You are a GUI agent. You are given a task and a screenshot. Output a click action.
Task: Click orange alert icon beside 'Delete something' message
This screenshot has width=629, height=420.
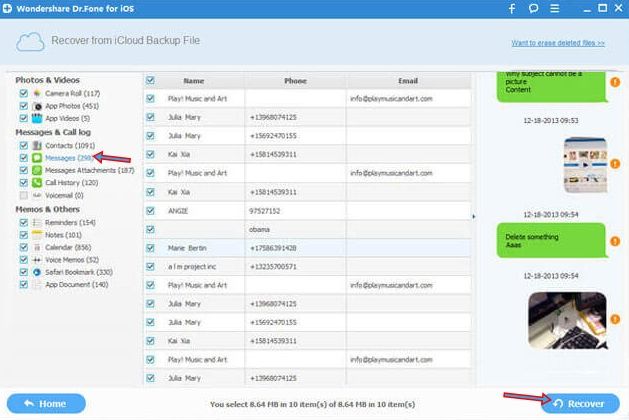click(x=615, y=241)
